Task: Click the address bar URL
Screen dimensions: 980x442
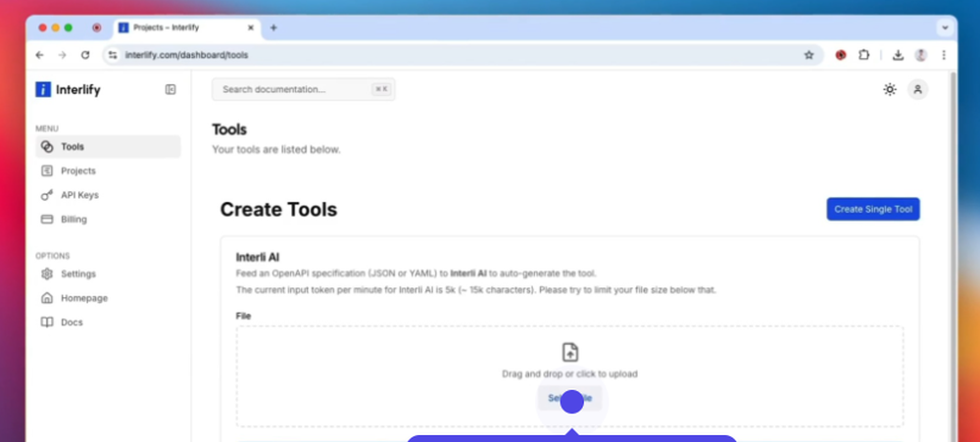Action: tap(187, 55)
